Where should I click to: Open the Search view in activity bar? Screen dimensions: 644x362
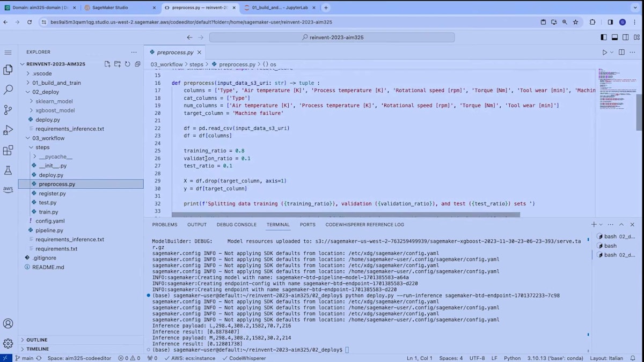pos(8,90)
